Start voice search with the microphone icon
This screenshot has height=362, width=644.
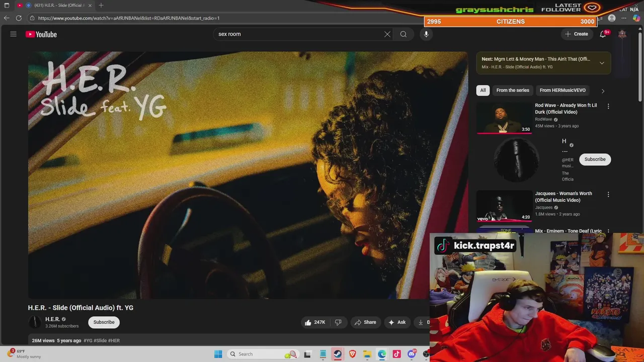(x=426, y=34)
